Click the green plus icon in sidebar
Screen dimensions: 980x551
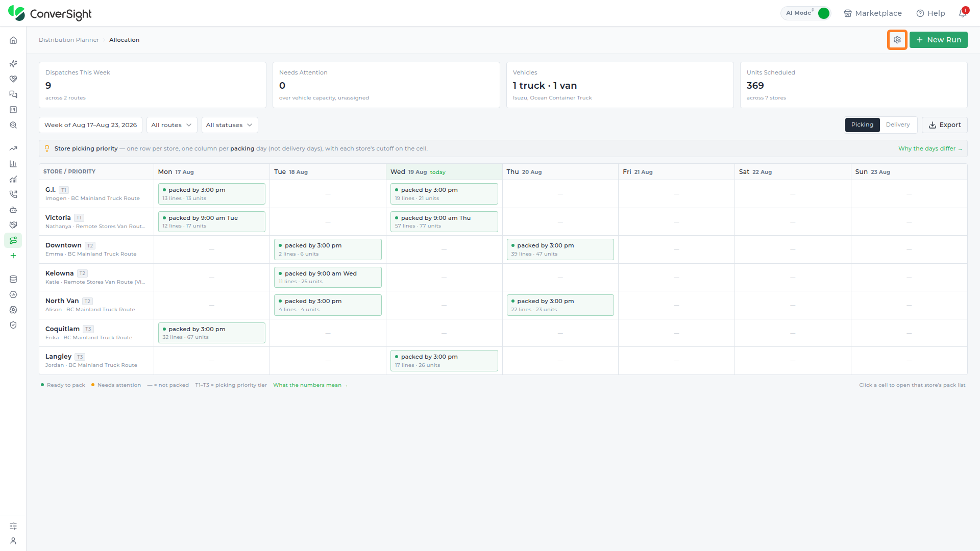pyautogui.click(x=13, y=256)
